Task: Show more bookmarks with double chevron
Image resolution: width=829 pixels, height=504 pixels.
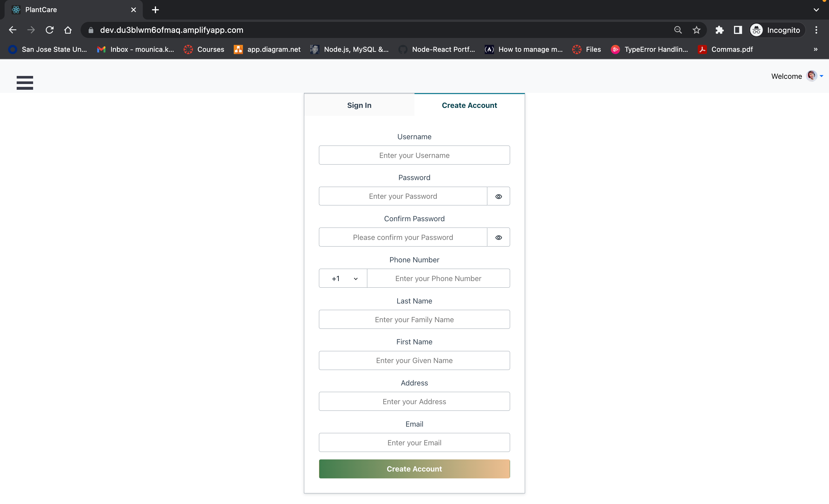Action: point(815,49)
